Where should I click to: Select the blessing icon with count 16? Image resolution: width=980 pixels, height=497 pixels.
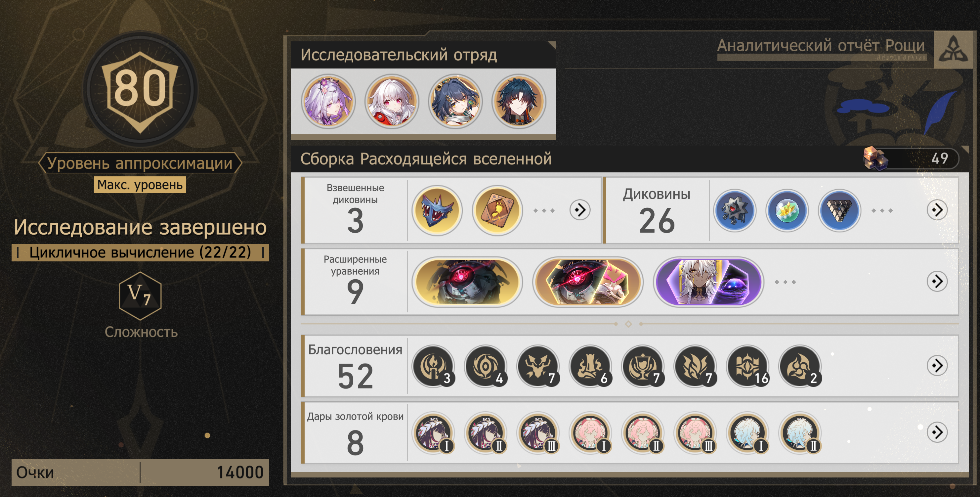tap(748, 366)
